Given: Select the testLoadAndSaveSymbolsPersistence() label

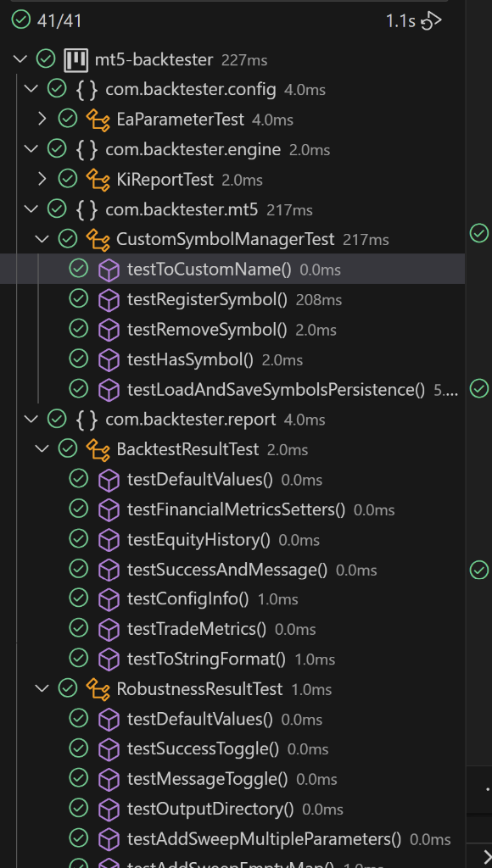Looking at the screenshot, I should point(276,390).
